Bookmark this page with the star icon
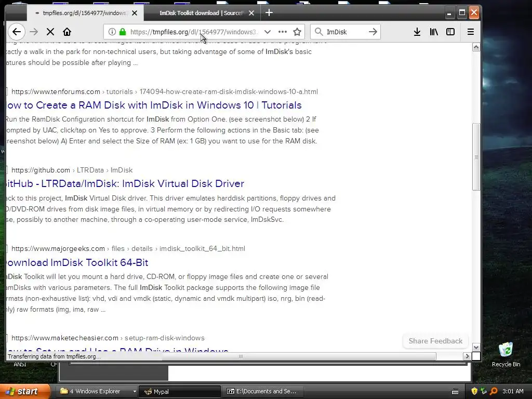The image size is (532, 399). tap(297, 32)
